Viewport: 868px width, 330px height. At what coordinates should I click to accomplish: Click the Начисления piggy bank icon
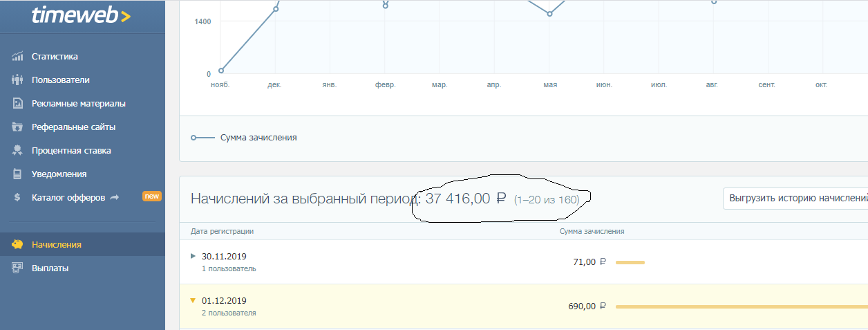(18, 244)
